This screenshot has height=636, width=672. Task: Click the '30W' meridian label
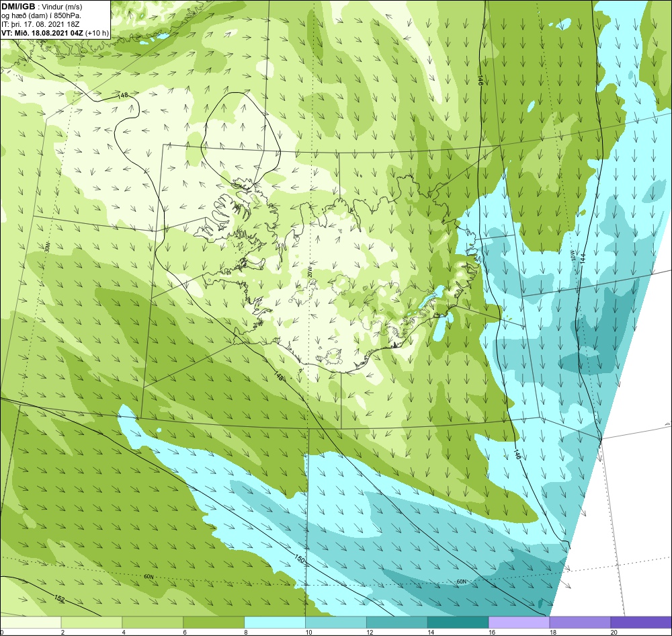click(48, 247)
